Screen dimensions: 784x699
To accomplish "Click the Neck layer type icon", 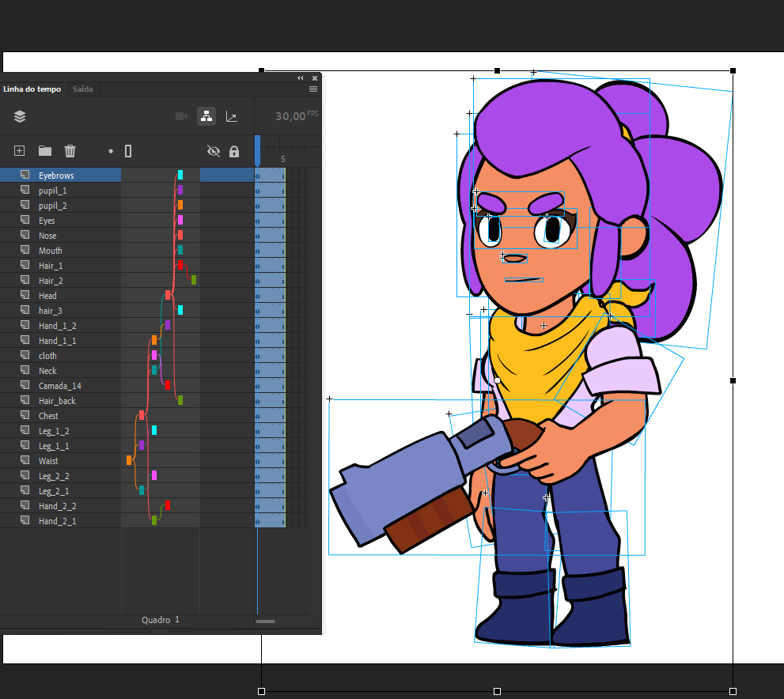I will pos(25,370).
